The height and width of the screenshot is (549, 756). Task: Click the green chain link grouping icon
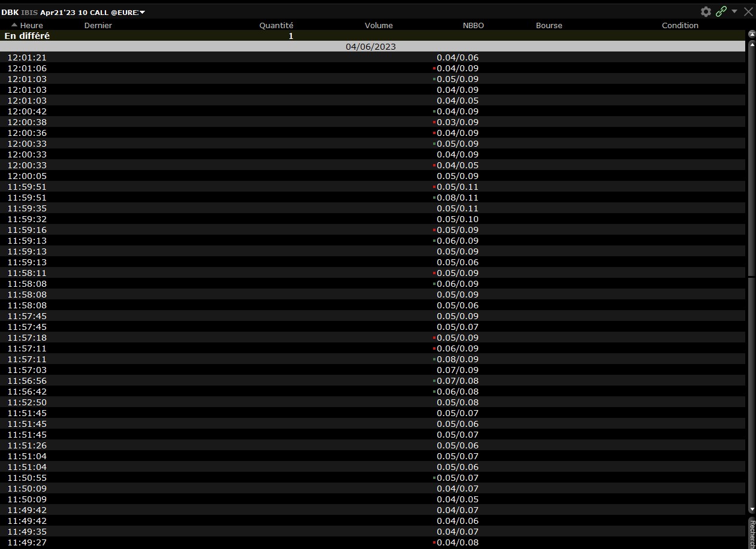(721, 11)
